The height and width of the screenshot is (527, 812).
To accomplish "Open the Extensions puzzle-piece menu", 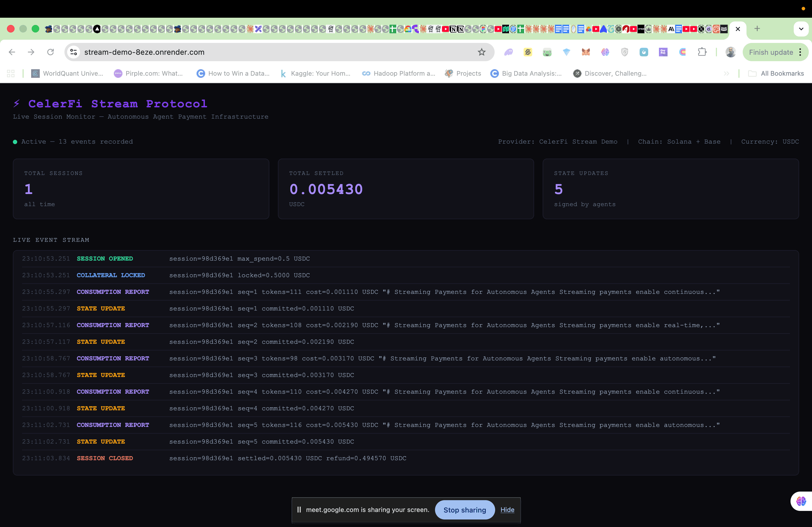I will tap(702, 52).
